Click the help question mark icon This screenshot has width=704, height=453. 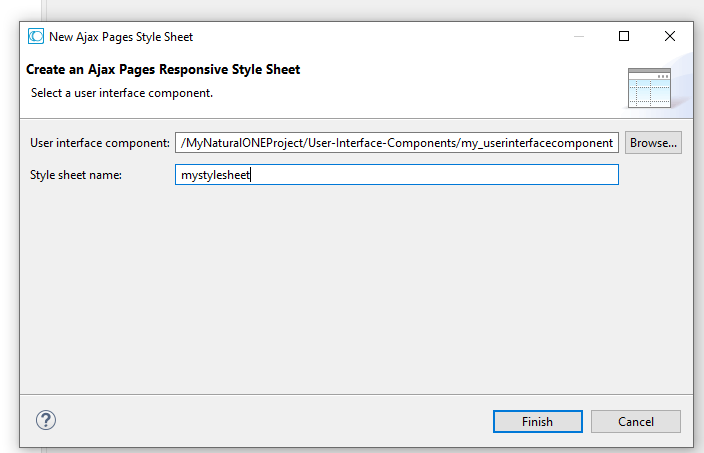pyautogui.click(x=46, y=421)
